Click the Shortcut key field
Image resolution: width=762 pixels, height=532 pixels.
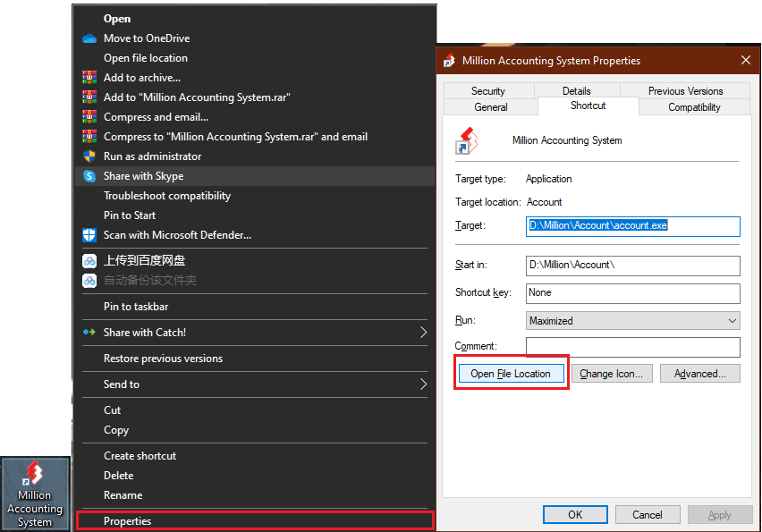click(x=632, y=293)
